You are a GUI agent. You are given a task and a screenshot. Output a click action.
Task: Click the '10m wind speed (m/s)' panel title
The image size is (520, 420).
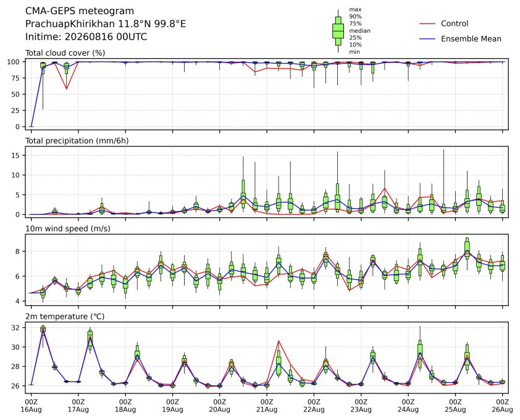68,229
